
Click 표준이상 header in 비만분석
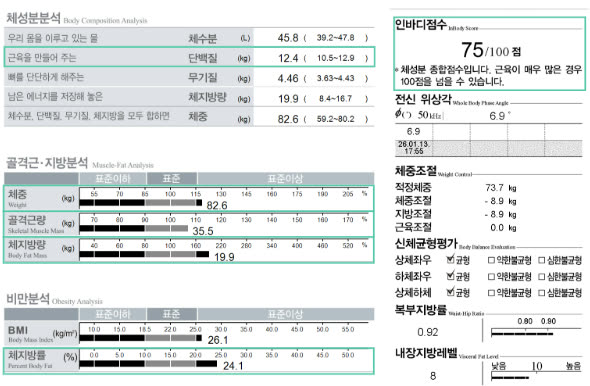click(x=286, y=314)
